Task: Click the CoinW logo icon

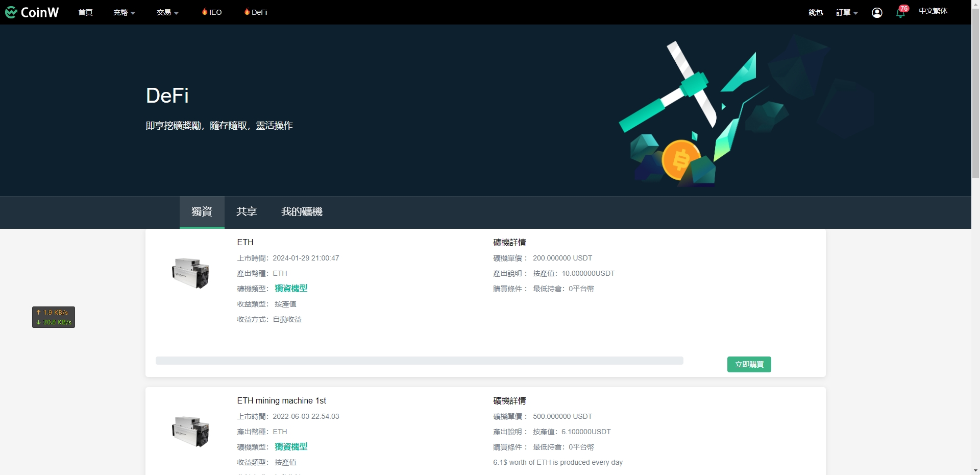Action: point(11,12)
